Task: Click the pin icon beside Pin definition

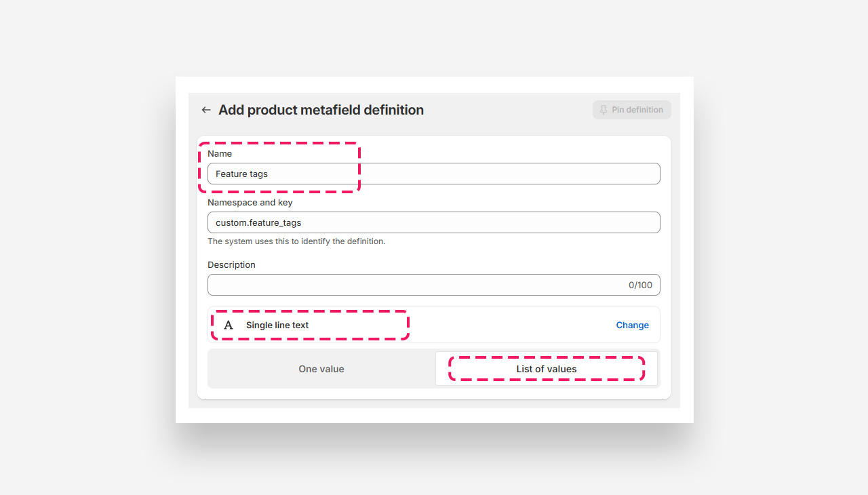Action: [x=604, y=110]
